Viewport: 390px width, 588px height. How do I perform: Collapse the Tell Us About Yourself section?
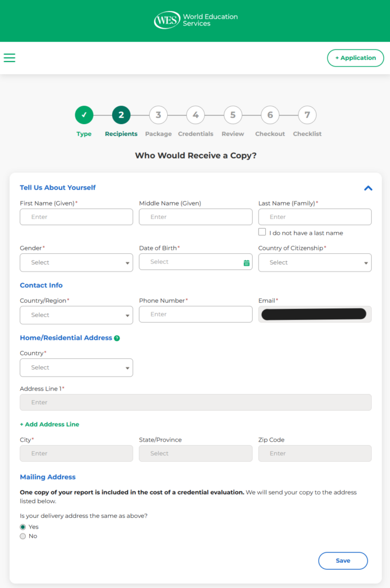pyautogui.click(x=368, y=188)
